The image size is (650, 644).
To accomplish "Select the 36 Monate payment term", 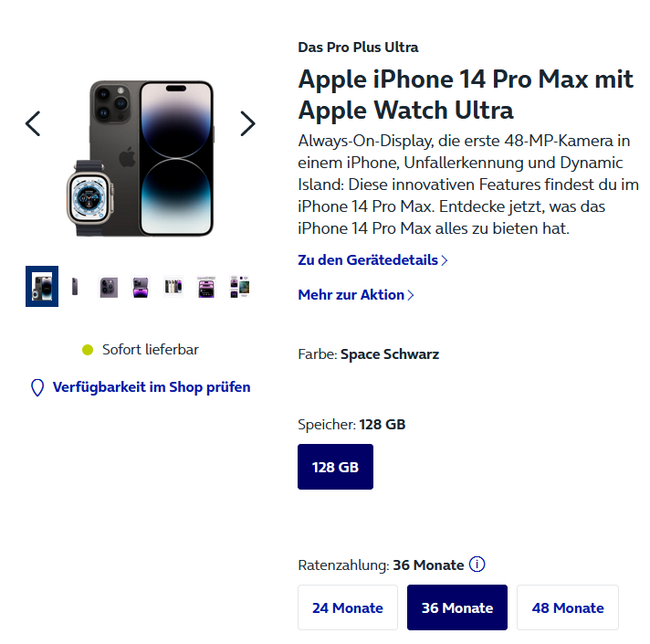I will (x=456, y=607).
